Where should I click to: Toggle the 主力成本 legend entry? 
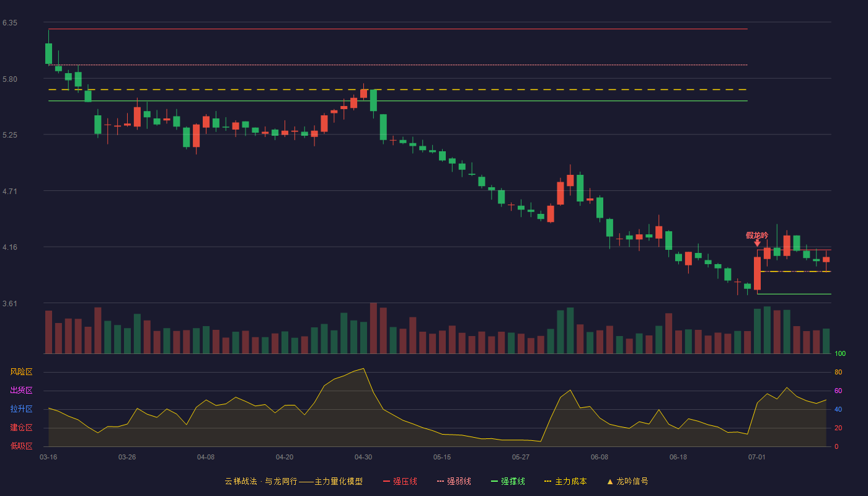click(x=565, y=481)
